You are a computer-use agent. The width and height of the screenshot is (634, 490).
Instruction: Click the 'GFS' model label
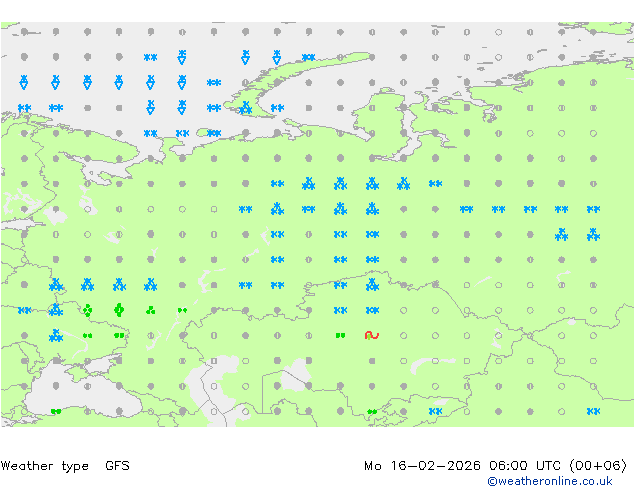[x=117, y=466]
